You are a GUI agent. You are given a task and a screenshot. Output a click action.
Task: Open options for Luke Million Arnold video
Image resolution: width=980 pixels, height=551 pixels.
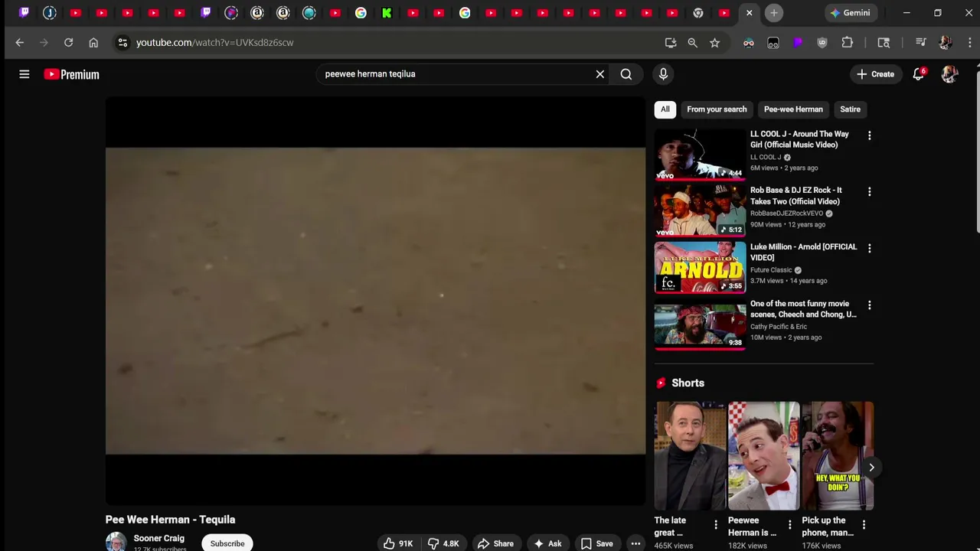point(869,248)
